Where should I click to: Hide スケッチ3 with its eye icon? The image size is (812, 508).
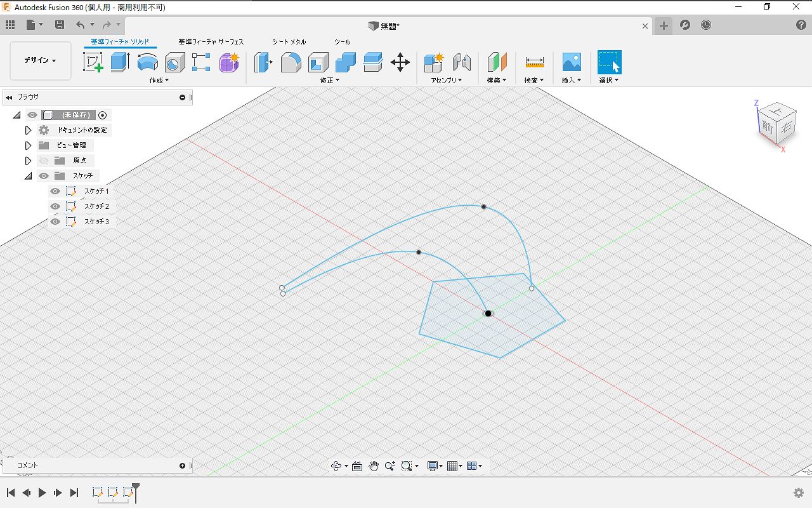[x=55, y=222]
